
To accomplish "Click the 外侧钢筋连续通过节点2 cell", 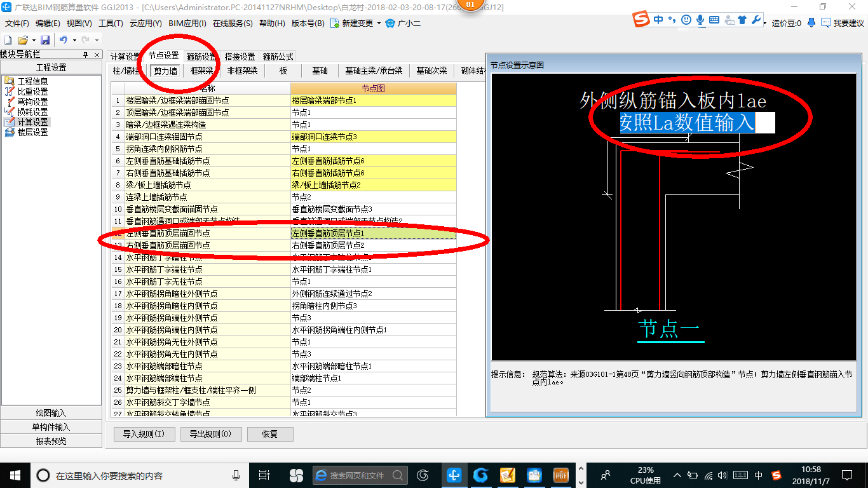I will click(x=373, y=294).
